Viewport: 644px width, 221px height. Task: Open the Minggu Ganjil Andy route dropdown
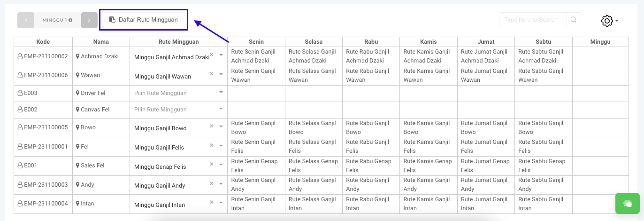click(x=221, y=183)
